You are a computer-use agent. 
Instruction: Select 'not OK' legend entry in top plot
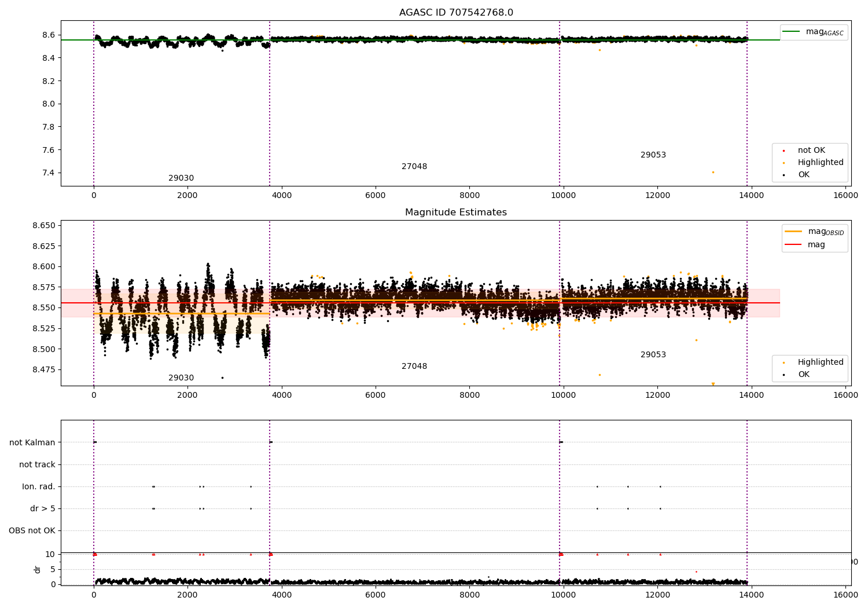point(811,151)
